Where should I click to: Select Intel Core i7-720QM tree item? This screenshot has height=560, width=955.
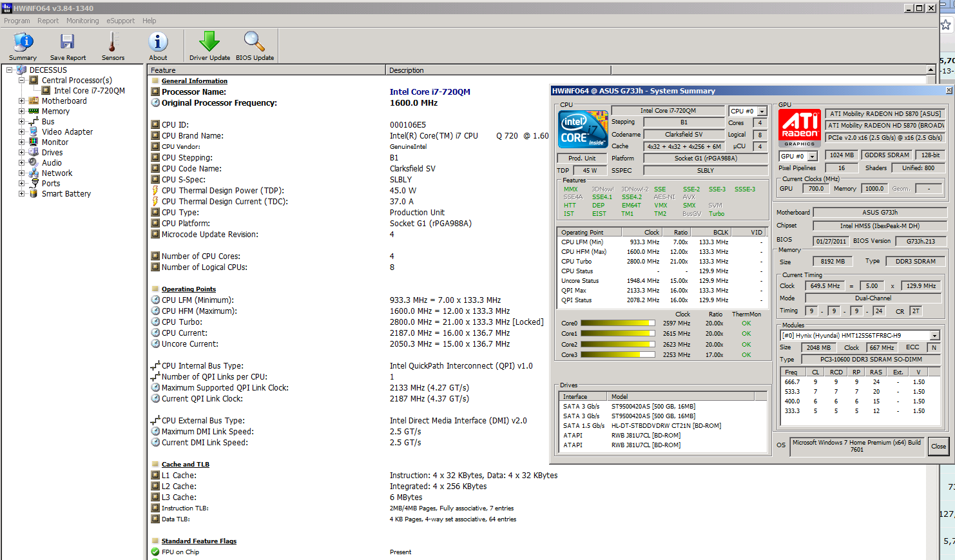(90, 91)
